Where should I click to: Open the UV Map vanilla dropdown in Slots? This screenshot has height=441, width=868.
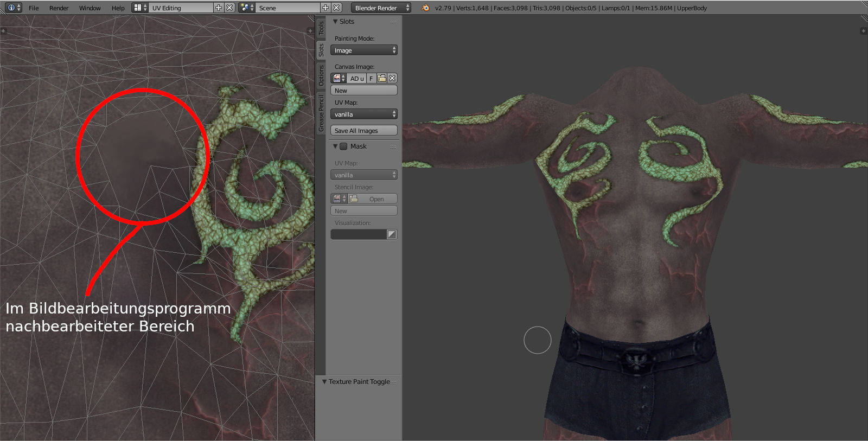pyautogui.click(x=363, y=114)
